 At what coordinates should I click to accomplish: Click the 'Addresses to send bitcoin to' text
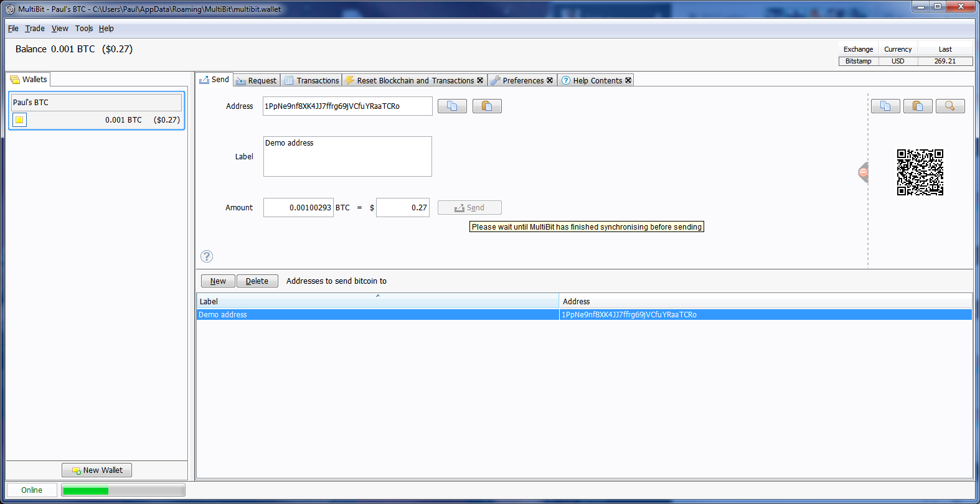click(336, 281)
